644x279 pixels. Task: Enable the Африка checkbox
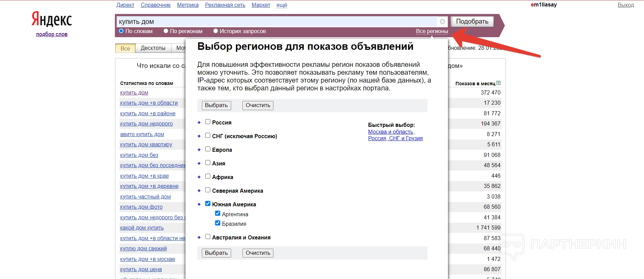point(208,176)
